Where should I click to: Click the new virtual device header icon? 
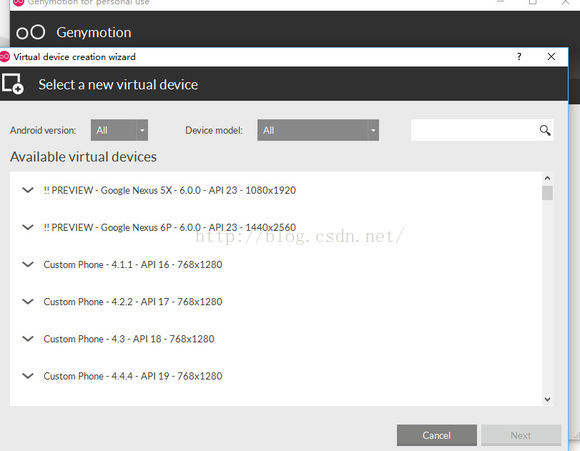(13, 84)
